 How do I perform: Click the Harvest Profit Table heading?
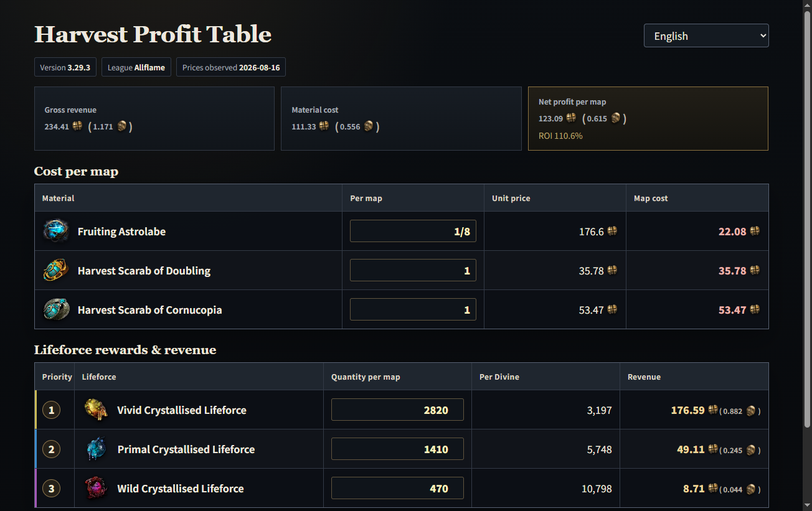(x=153, y=34)
